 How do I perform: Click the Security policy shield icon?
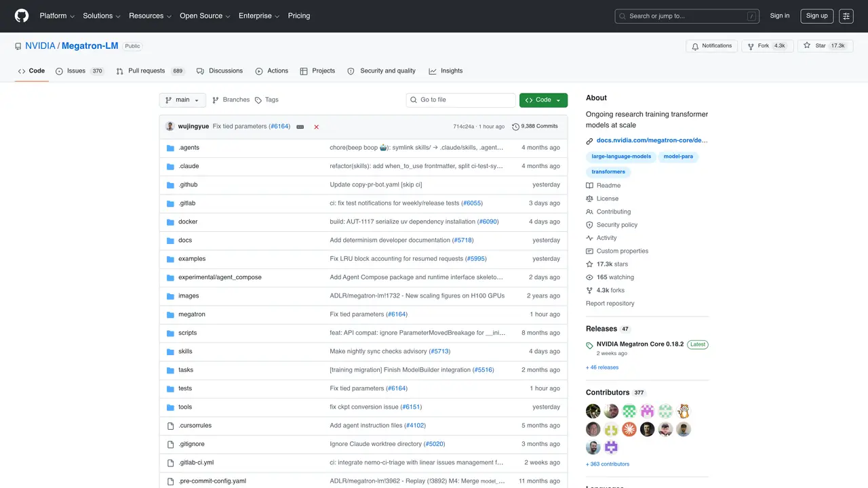point(590,225)
